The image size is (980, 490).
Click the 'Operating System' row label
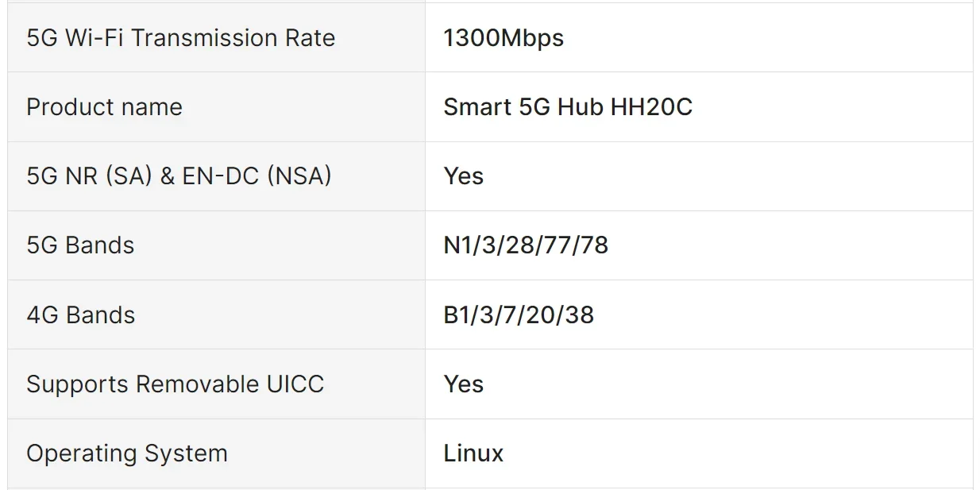coord(126,453)
